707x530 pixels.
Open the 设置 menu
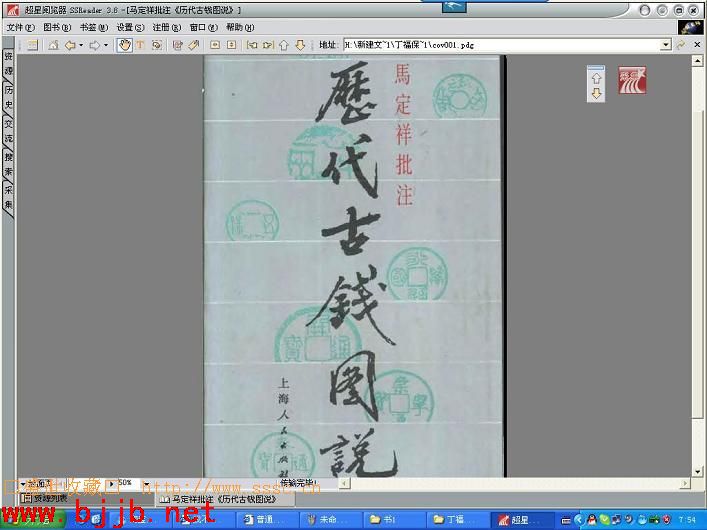pos(130,28)
